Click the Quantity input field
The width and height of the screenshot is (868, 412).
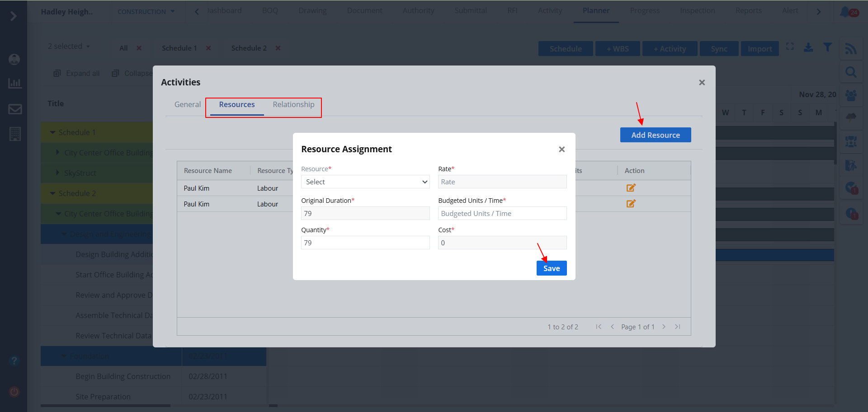(x=365, y=243)
